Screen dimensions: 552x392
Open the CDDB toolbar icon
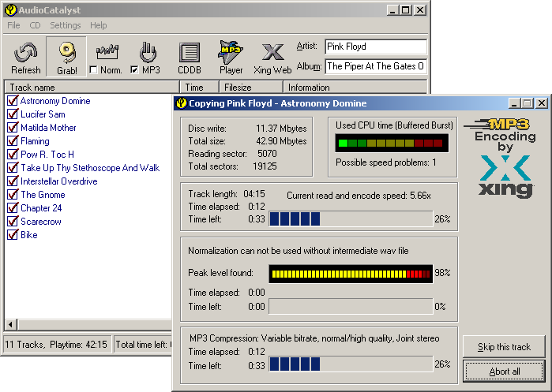190,53
